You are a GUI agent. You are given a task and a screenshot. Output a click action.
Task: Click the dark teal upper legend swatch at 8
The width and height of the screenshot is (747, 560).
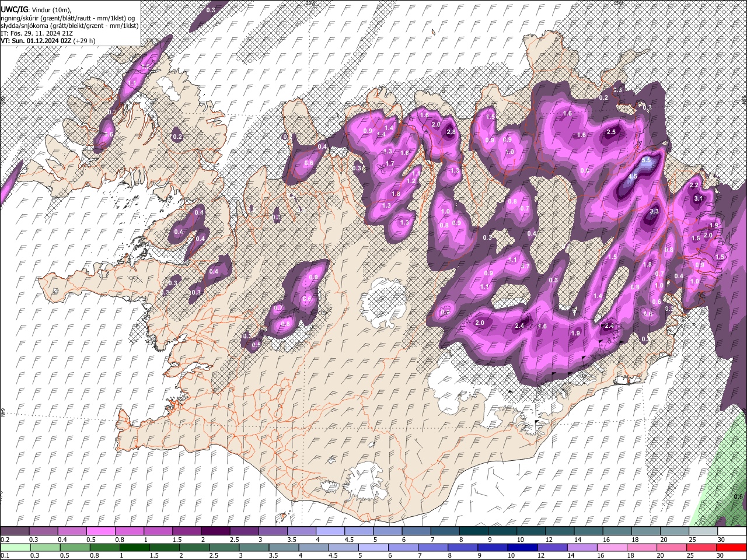click(473, 531)
